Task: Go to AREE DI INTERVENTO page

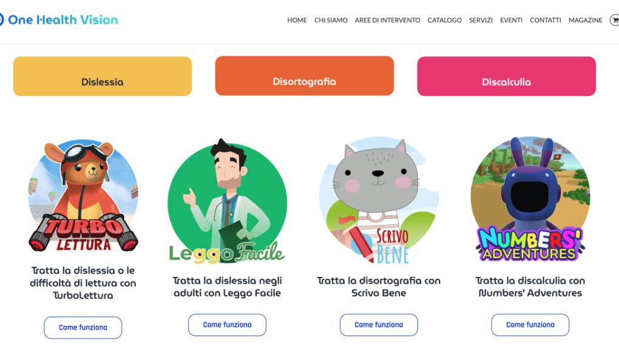Action: click(387, 20)
